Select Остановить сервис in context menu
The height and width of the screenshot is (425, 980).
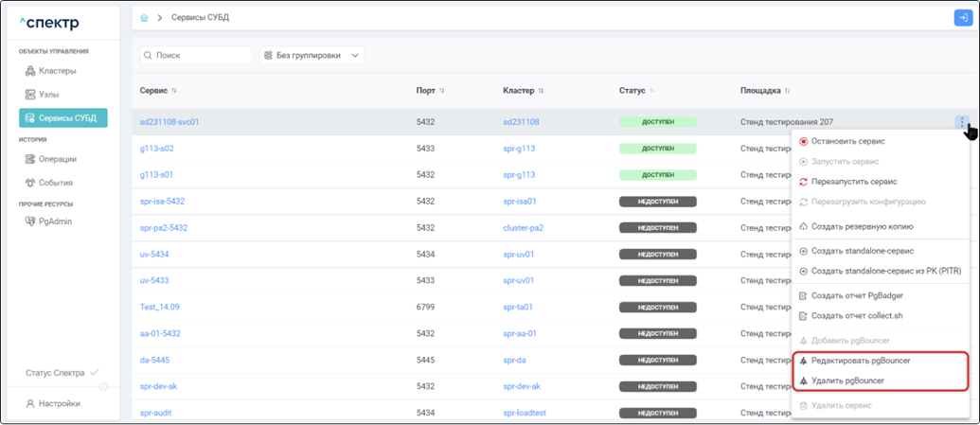point(847,141)
